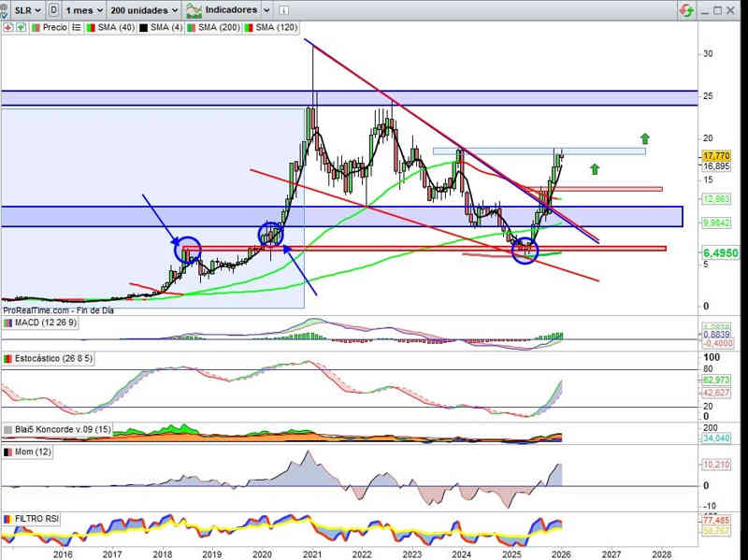Image resolution: width=748 pixels, height=560 pixels.
Task: Open the SLR ticker symbol dropdown
Action: (22, 9)
